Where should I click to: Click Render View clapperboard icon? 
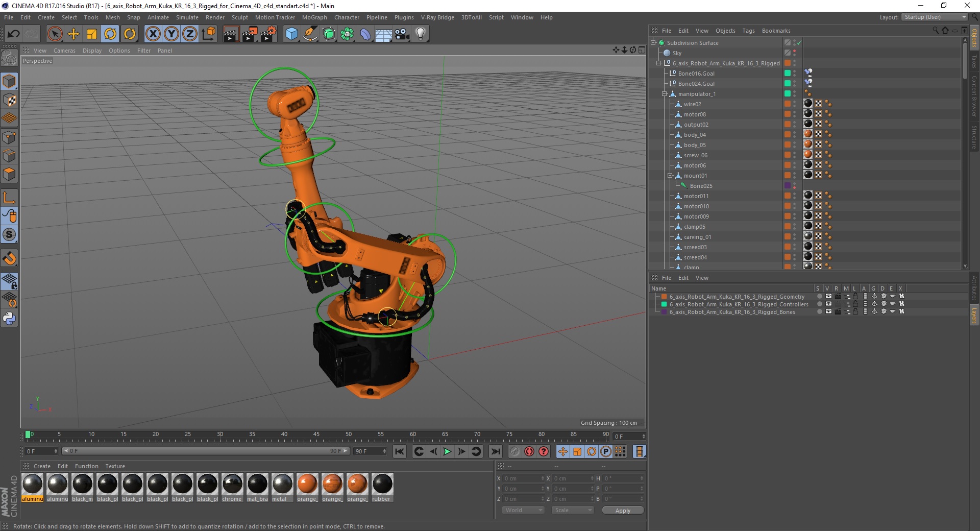(x=231, y=34)
